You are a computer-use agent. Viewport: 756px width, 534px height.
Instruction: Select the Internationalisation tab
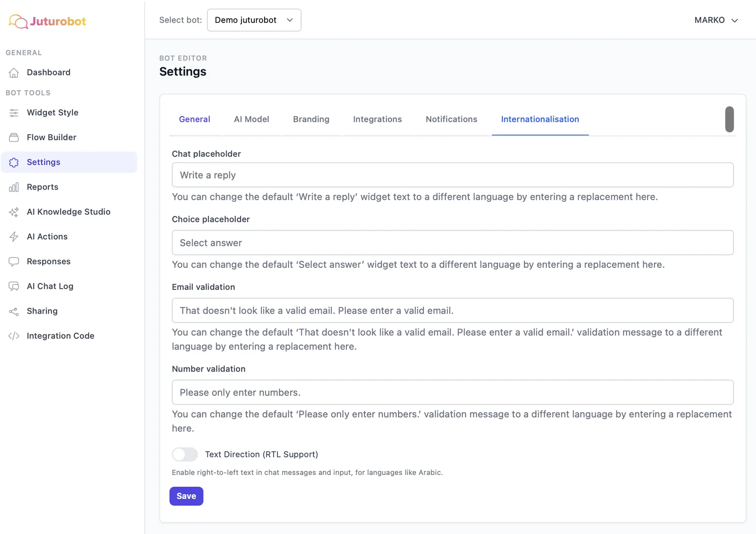[x=540, y=119]
